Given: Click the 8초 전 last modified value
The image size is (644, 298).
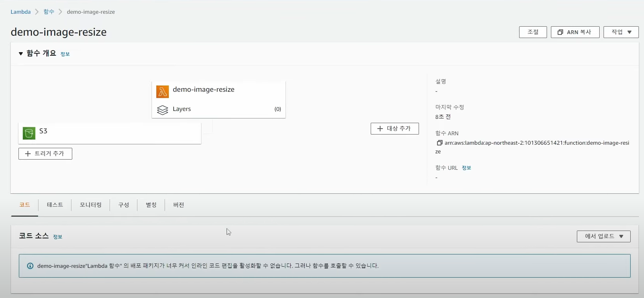Looking at the screenshot, I should (443, 117).
